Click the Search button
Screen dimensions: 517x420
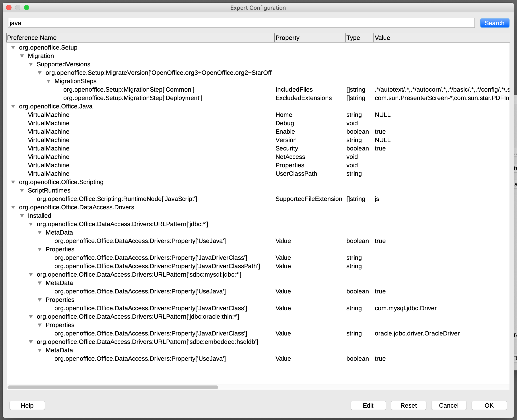coord(494,23)
